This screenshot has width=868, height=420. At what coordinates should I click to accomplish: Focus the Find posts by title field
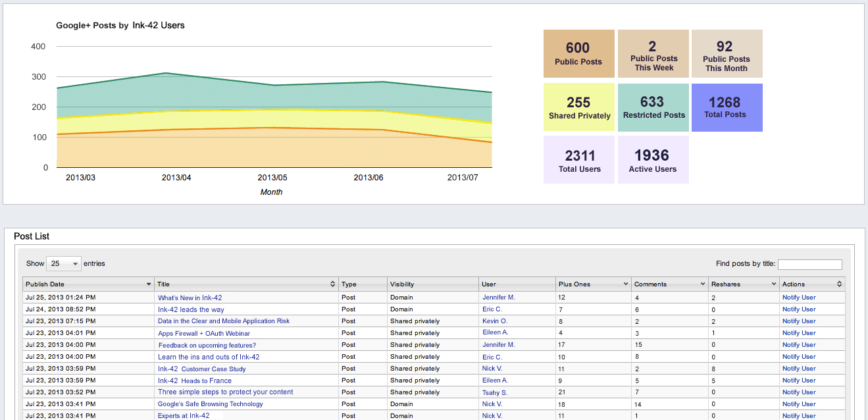pyautogui.click(x=809, y=264)
